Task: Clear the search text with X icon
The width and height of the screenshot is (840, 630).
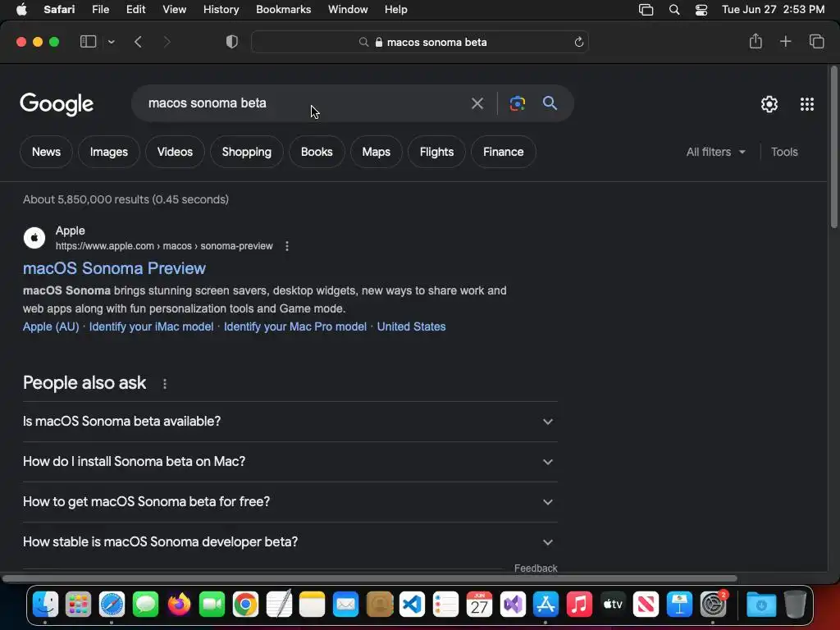Action: (477, 103)
